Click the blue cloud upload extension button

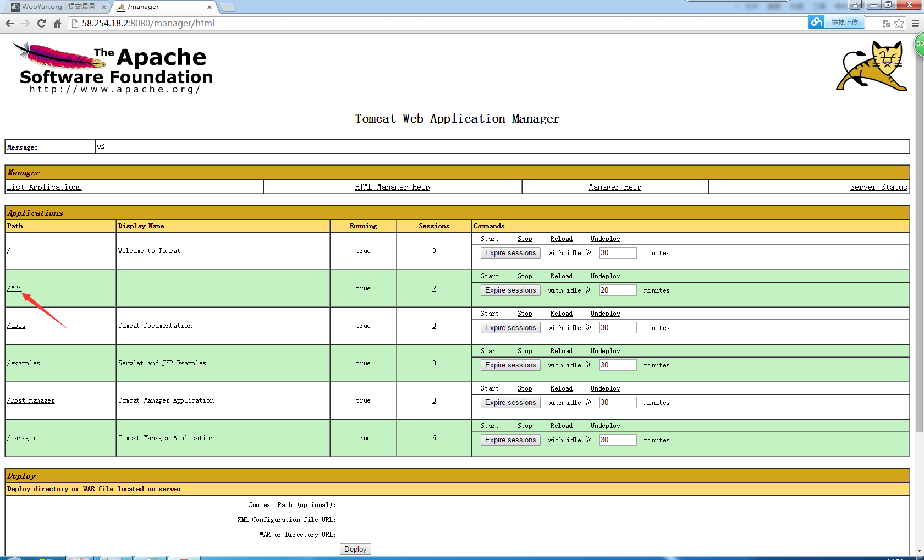837,22
